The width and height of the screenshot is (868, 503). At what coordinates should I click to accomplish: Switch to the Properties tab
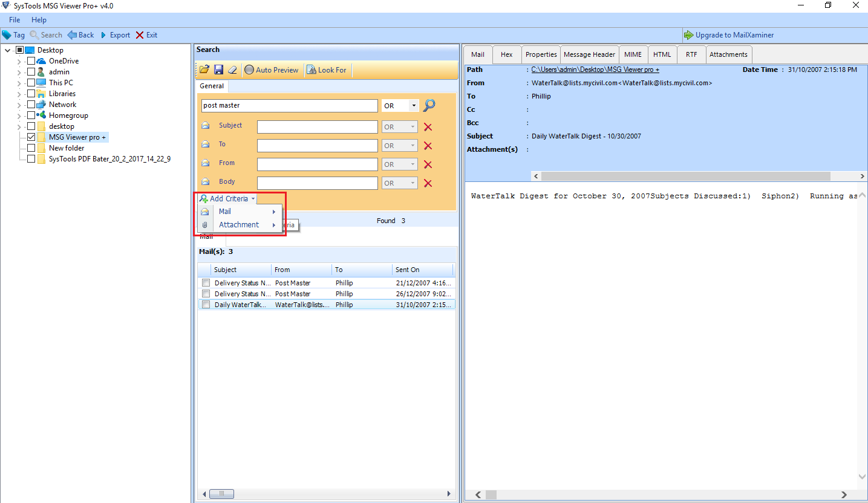541,54
